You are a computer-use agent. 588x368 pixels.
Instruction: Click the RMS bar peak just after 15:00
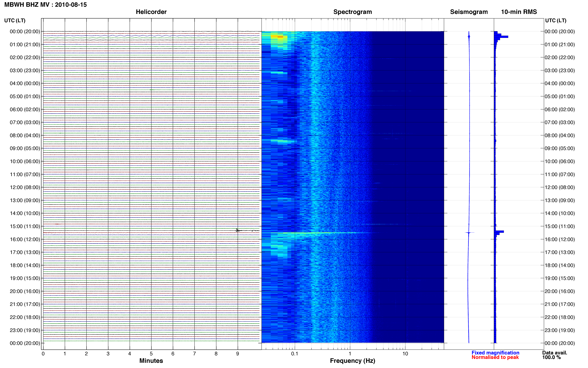[499, 232]
